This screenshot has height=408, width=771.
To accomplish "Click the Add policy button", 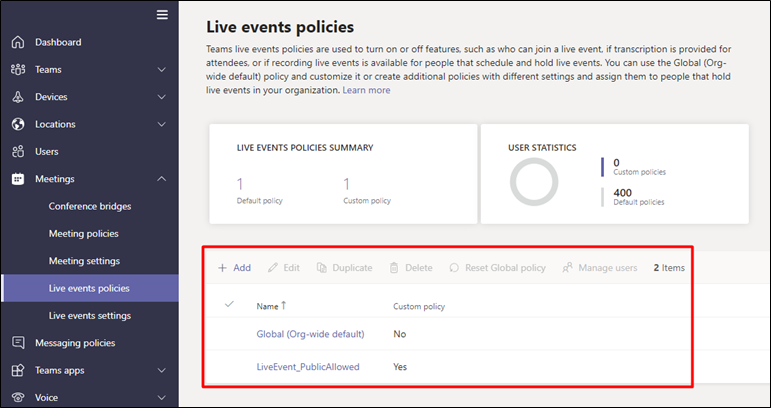I will tap(235, 268).
